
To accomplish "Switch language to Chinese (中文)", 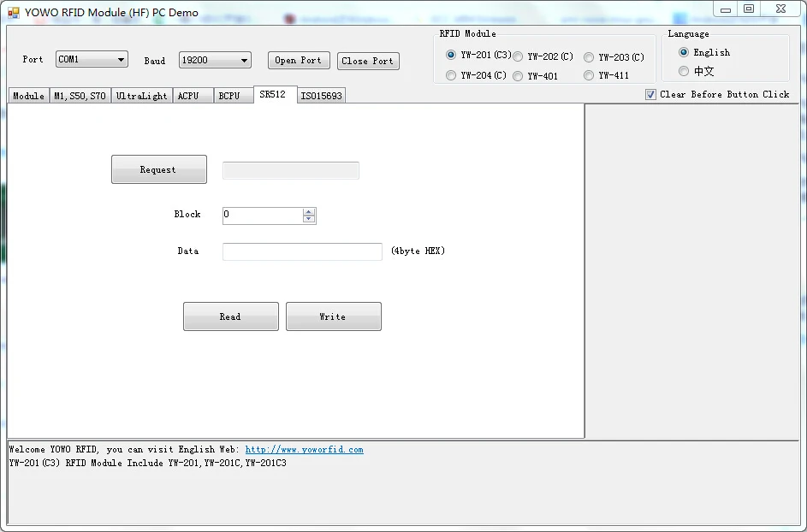I will 684,71.
